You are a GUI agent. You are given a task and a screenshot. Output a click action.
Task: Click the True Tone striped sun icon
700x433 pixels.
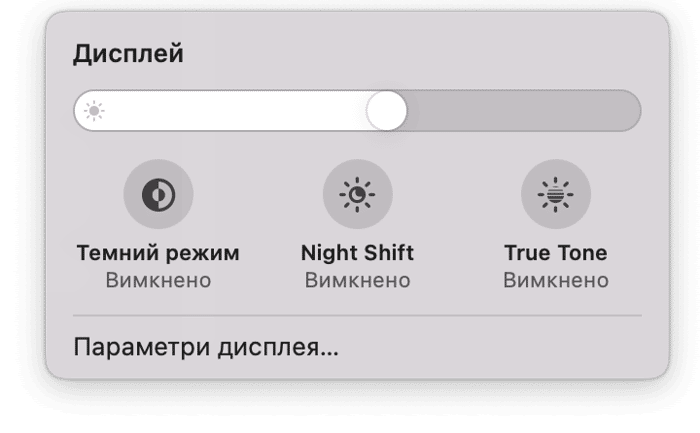point(556,195)
